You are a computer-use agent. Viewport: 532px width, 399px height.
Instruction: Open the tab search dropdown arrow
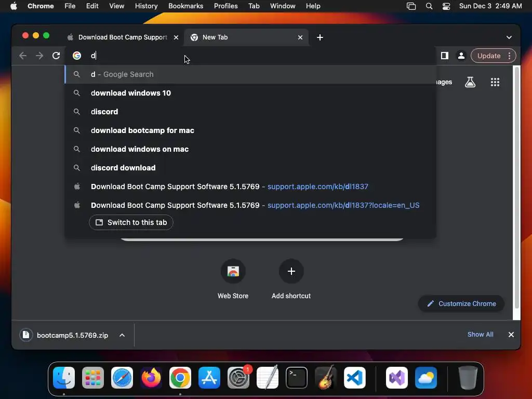tap(509, 37)
